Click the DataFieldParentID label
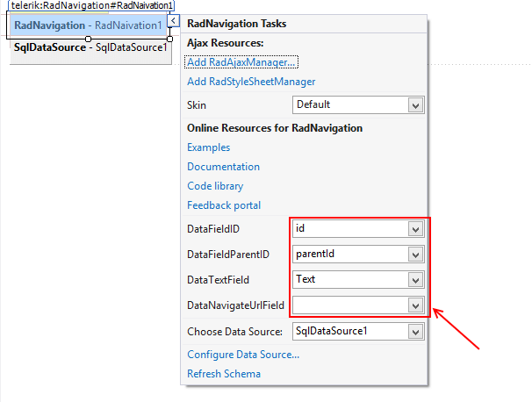 pyautogui.click(x=228, y=255)
